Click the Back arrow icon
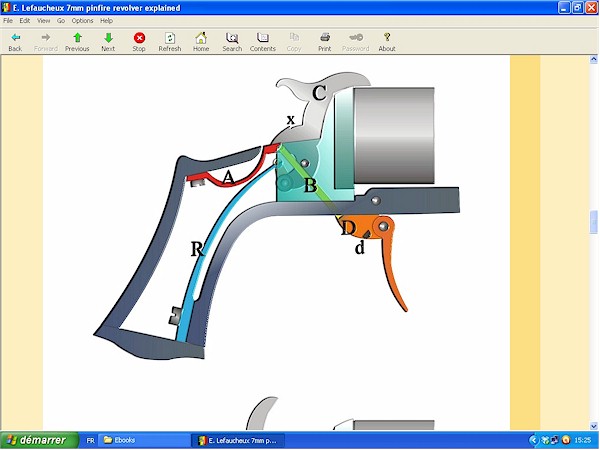The height and width of the screenshot is (450, 600). click(15, 38)
